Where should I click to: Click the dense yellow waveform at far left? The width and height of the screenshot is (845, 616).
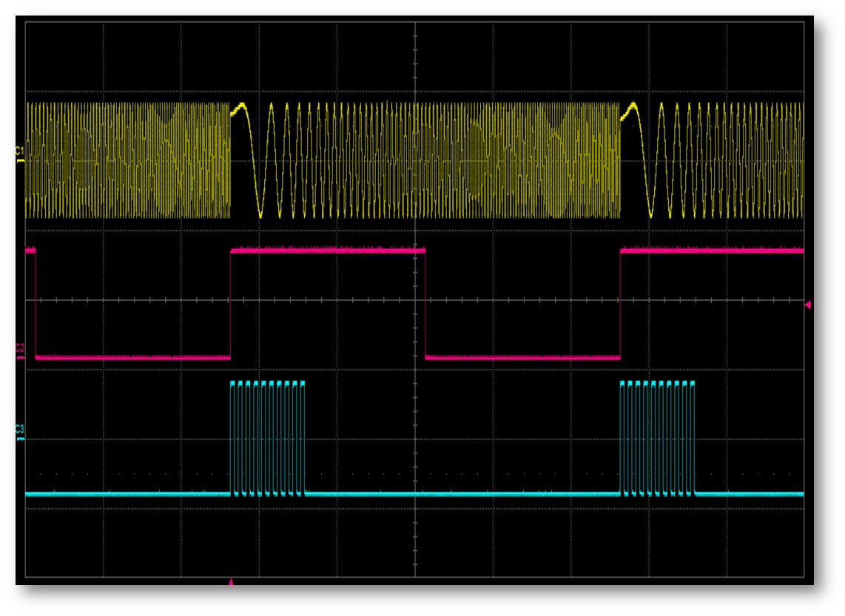74,160
